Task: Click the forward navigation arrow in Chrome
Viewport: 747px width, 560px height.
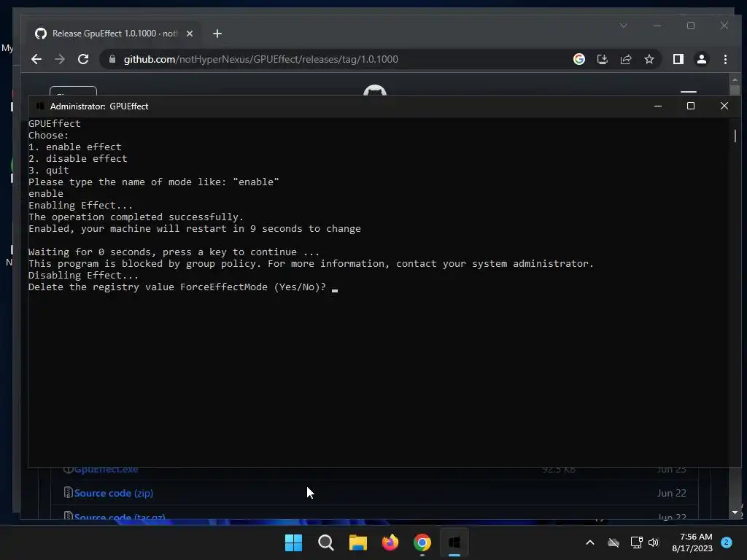Action: (60, 59)
